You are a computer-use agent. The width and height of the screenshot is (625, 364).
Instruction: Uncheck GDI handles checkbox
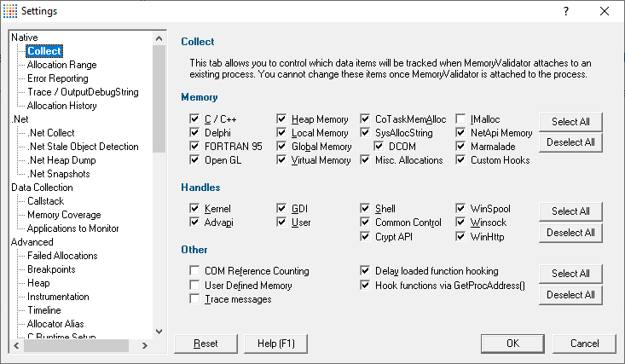281,209
